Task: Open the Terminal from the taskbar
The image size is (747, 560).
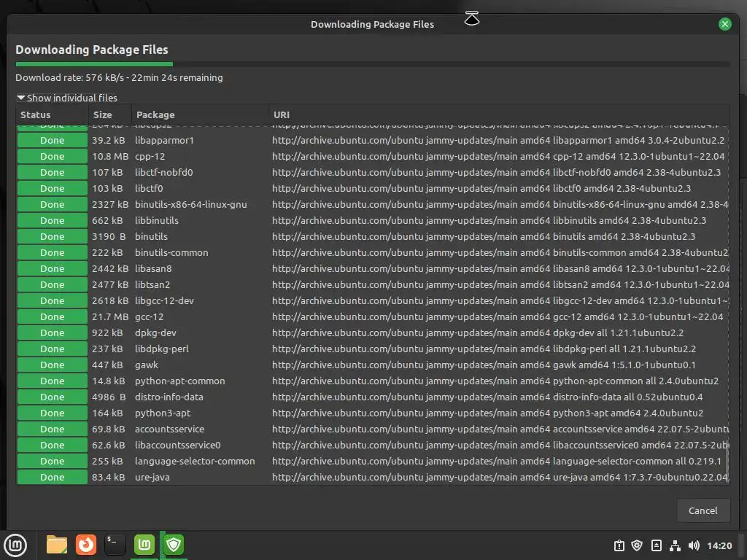Action: (115, 545)
